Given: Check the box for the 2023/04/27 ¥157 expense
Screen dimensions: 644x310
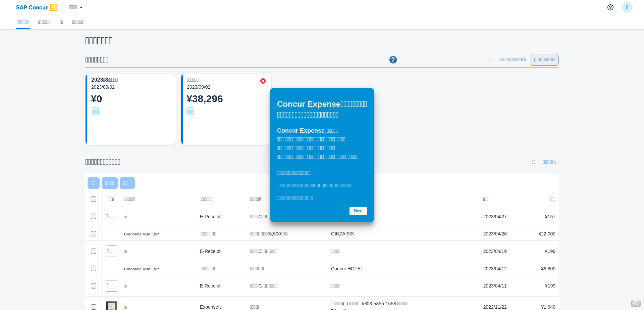Looking at the screenshot, I should tap(94, 216).
